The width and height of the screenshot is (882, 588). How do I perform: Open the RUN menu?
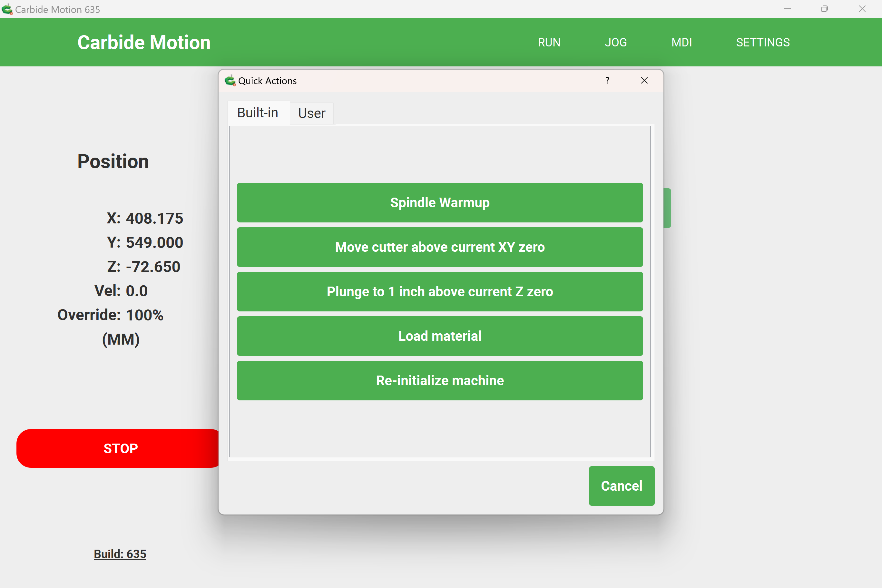click(549, 42)
